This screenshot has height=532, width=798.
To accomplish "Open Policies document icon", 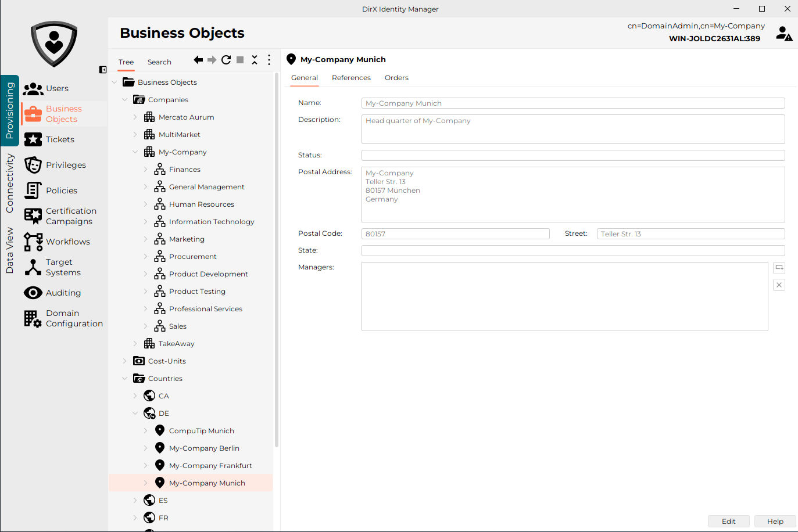I will (33, 190).
